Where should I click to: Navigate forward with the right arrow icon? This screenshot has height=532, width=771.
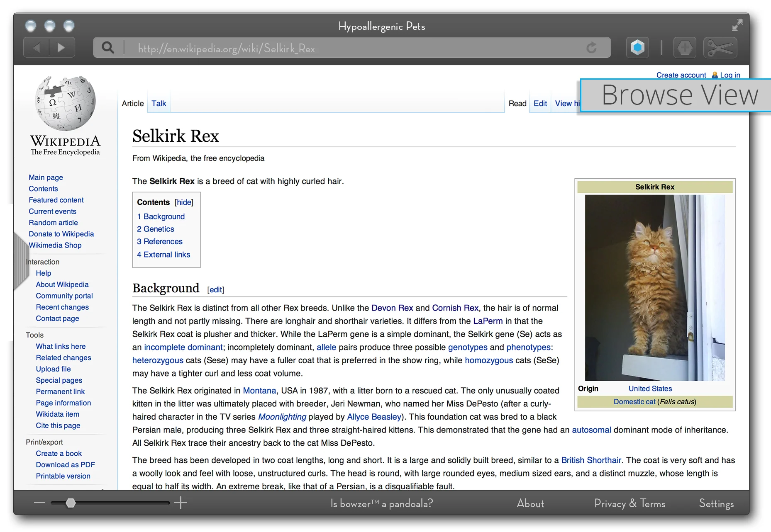pyautogui.click(x=62, y=47)
